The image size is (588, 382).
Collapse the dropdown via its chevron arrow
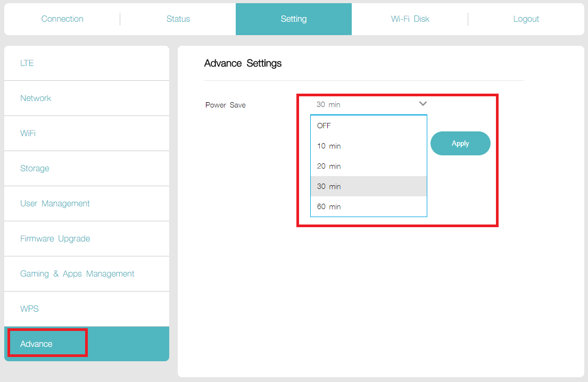[423, 104]
